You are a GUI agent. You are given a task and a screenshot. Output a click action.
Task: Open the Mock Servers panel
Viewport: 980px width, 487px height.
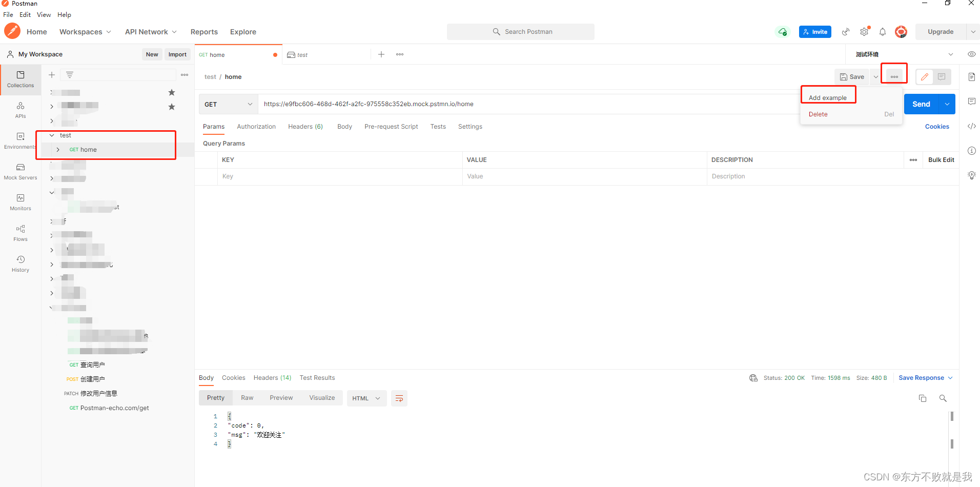20,171
